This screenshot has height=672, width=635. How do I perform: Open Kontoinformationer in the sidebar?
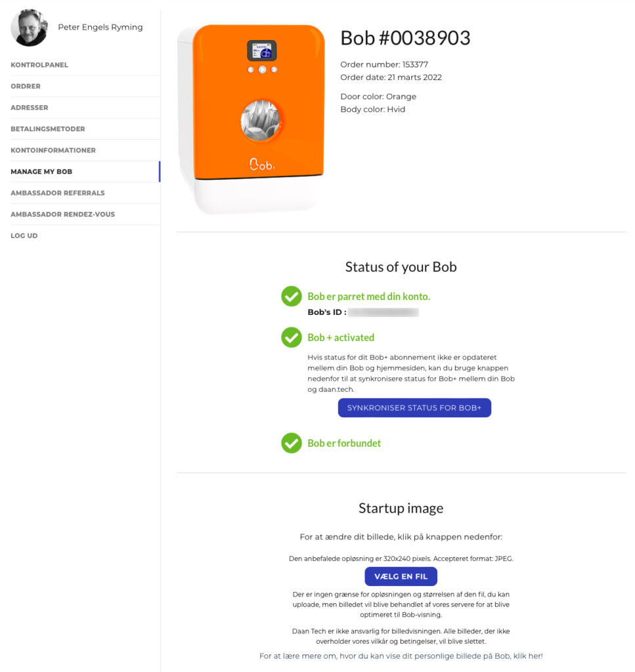coord(53,150)
